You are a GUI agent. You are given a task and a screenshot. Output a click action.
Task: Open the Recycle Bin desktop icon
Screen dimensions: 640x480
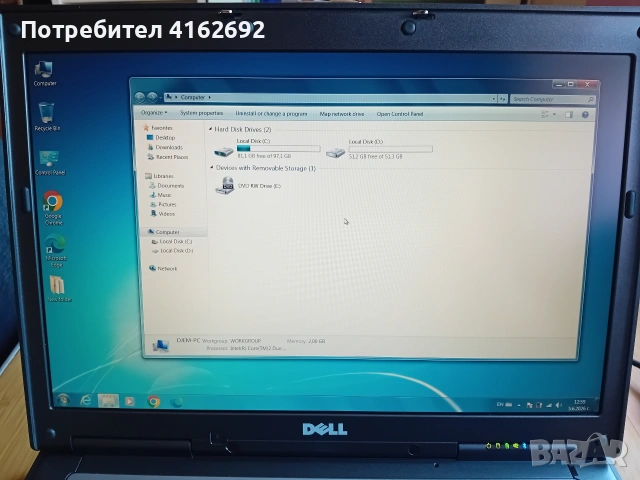47,117
